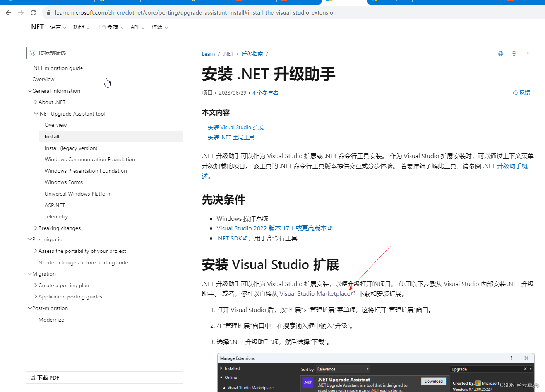Click the add-to-collections plus icon

[x=514, y=53]
